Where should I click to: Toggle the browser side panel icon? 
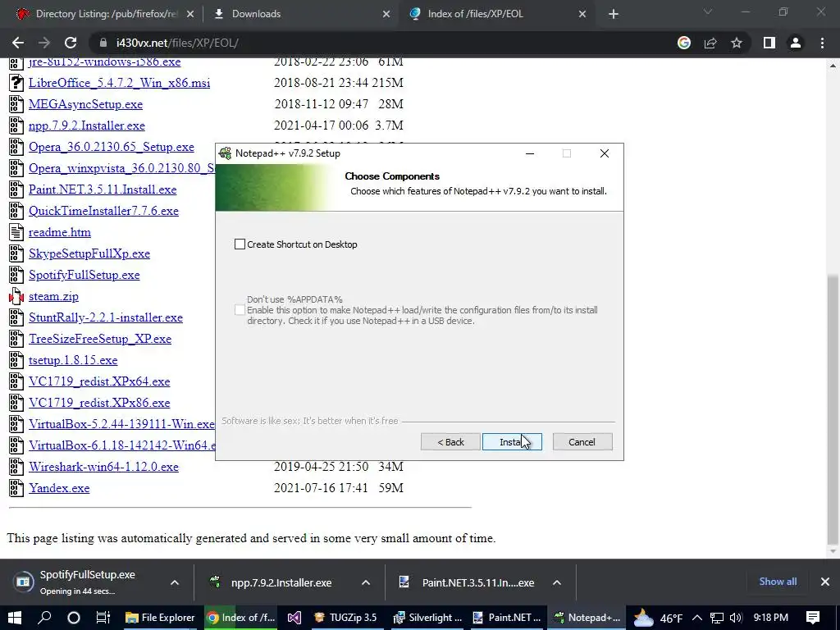(769, 43)
